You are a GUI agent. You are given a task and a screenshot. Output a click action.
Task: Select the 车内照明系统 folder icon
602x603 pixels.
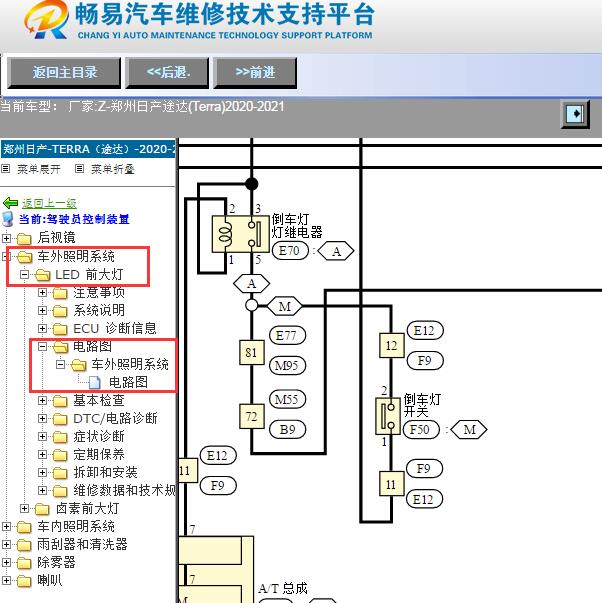tap(24, 527)
